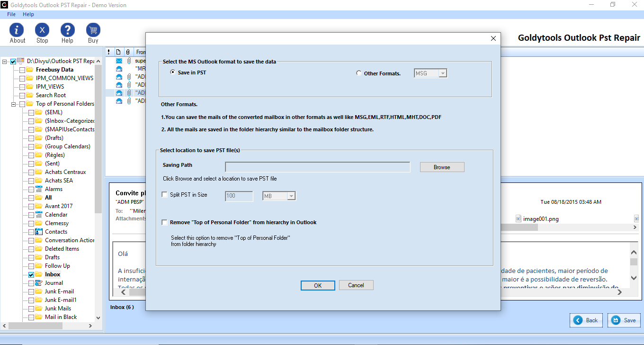
Task: Click the Stop toolbar icon
Action: [42, 30]
